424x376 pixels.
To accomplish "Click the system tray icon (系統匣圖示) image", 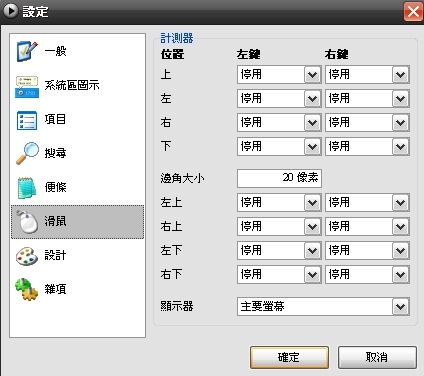I will click(27, 87).
